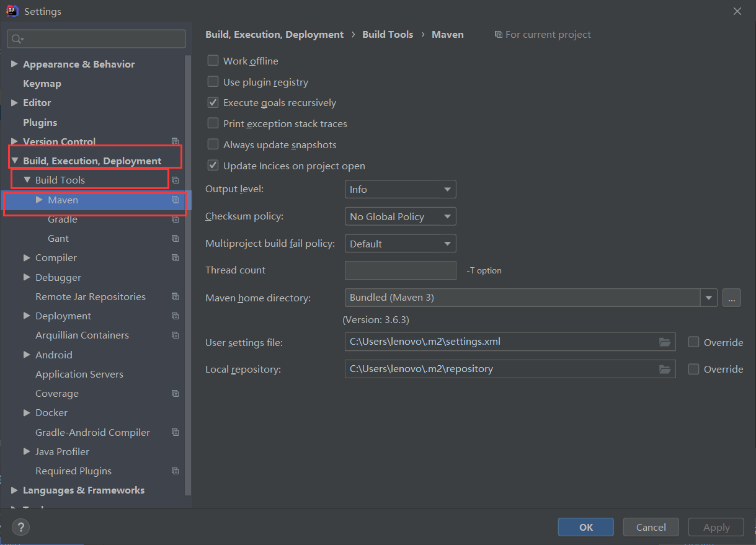Click the Apply button
The width and height of the screenshot is (756, 545).
point(716,527)
